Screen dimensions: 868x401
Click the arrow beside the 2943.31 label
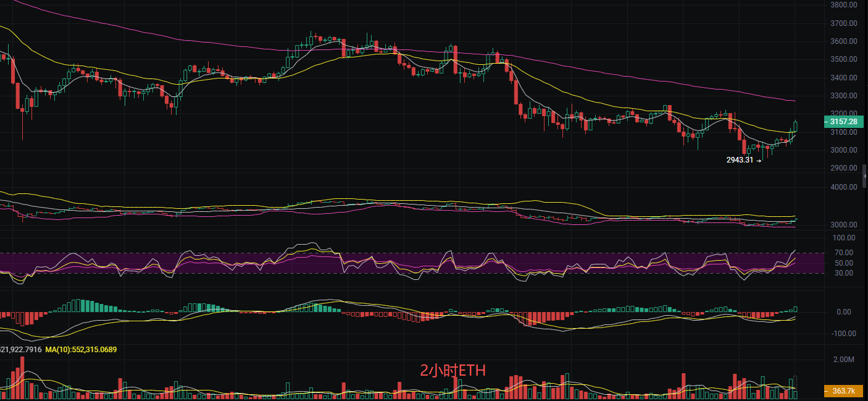[x=759, y=160]
